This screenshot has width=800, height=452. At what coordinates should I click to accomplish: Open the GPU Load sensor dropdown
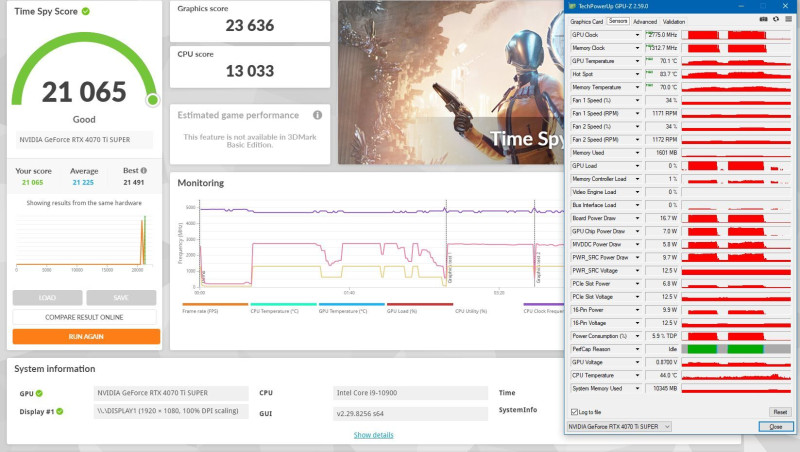(x=637, y=166)
